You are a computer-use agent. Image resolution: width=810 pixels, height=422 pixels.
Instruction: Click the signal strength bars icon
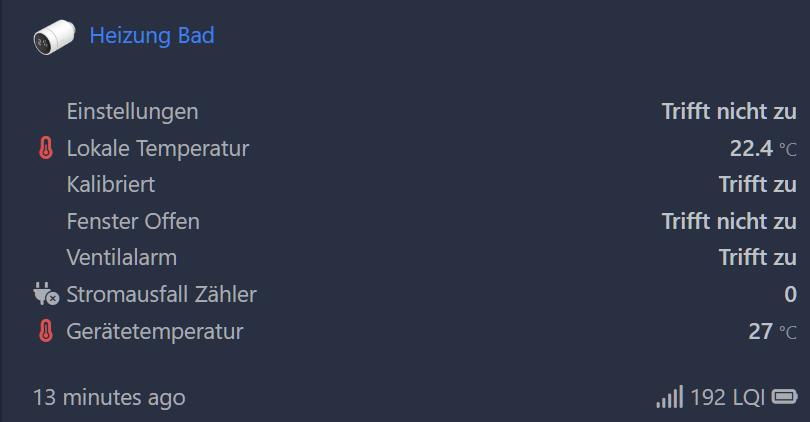669,397
